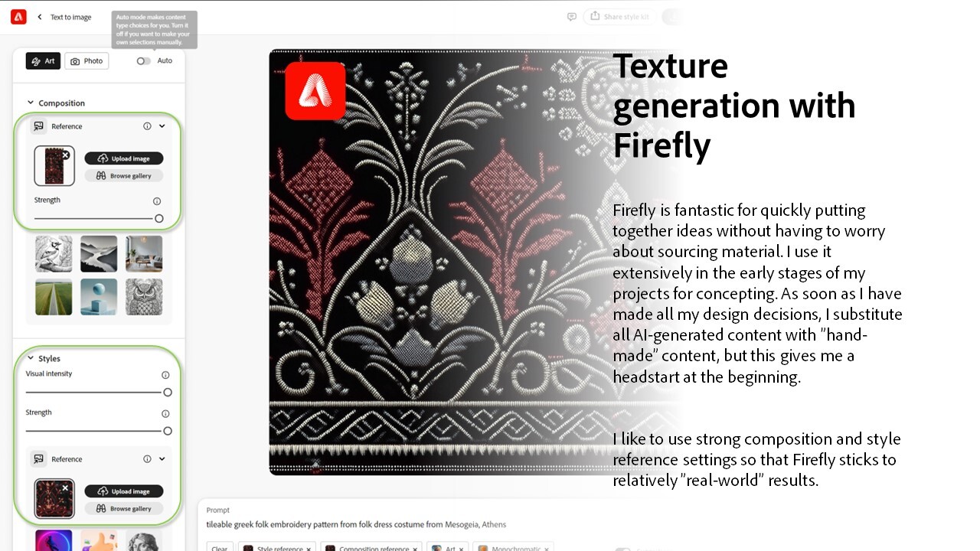Image resolution: width=980 pixels, height=551 pixels.
Task: Click the Composition Reference image icon
Action: click(x=38, y=126)
